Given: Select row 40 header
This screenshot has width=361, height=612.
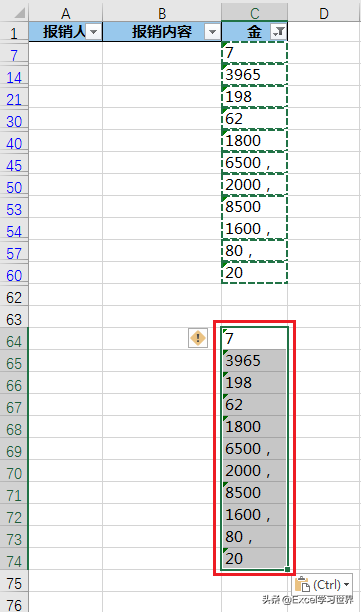Looking at the screenshot, I should point(14,142).
